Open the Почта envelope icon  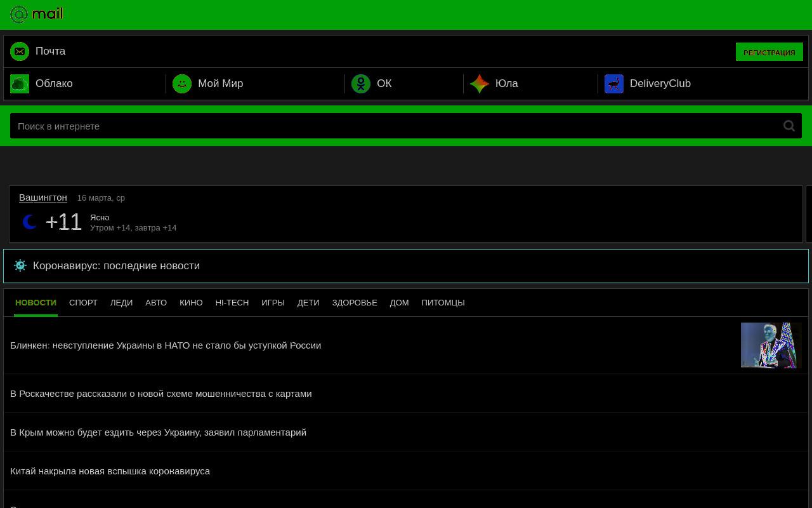[x=20, y=51]
